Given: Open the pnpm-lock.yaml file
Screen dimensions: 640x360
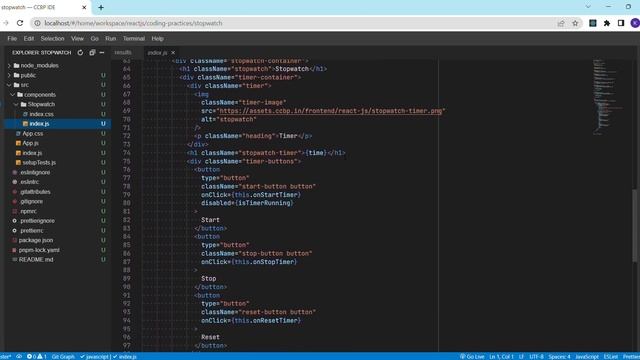Looking at the screenshot, I should [x=39, y=250].
